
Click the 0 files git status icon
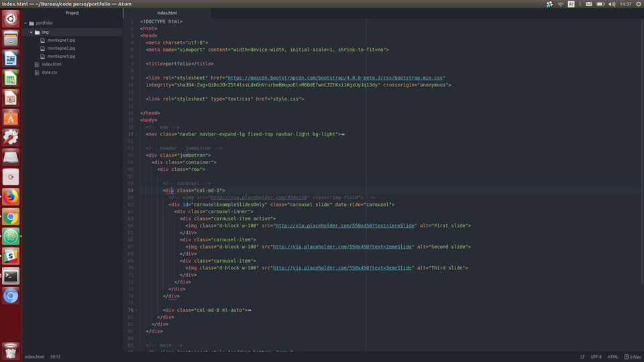click(x=633, y=357)
